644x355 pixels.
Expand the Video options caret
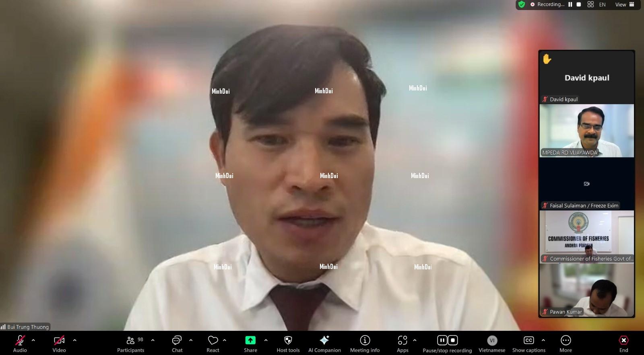[x=74, y=340]
